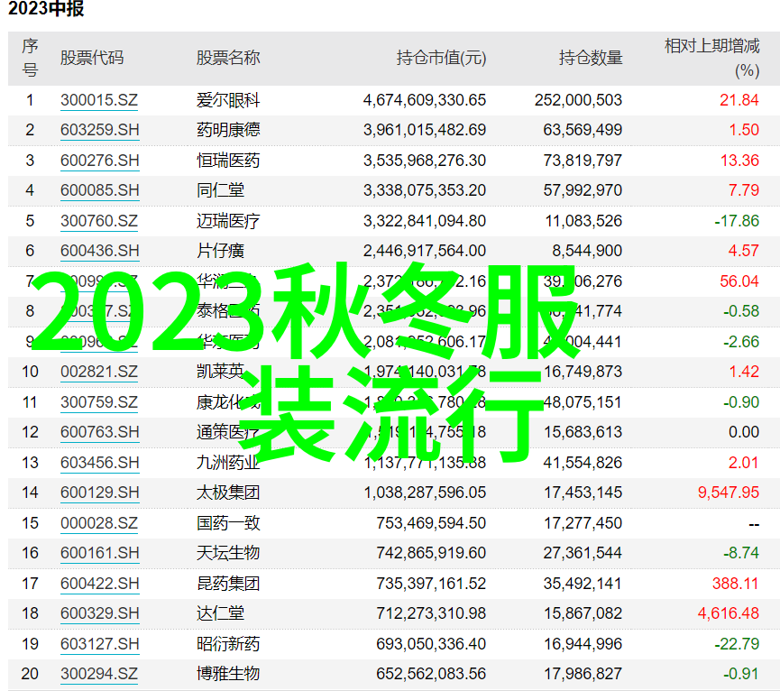The height and width of the screenshot is (700, 780).
Task: Click stock code 600436.SH
Action: click(99, 250)
